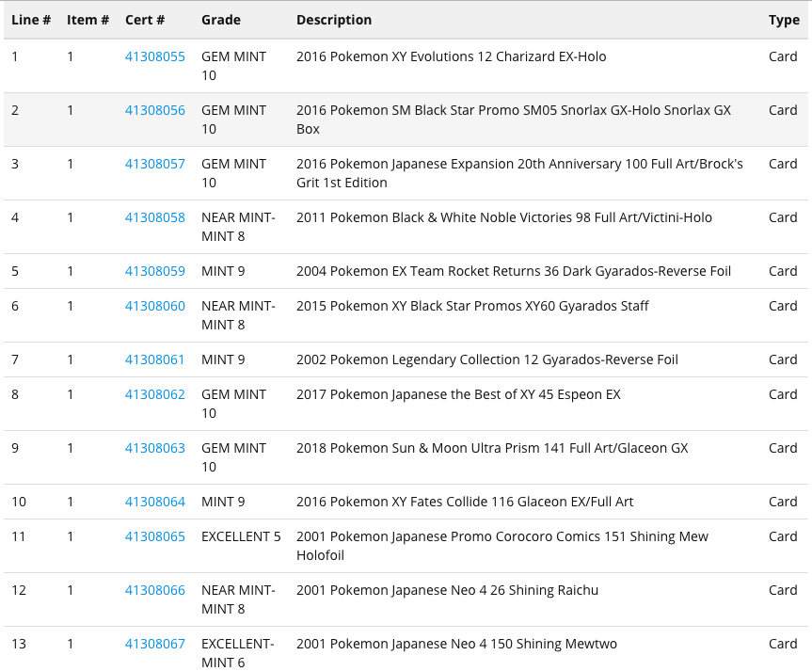This screenshot has width=812, height=671.
Task: Click GEM MINT 10 grade for Charizard
Action: [x=234, y=66]
